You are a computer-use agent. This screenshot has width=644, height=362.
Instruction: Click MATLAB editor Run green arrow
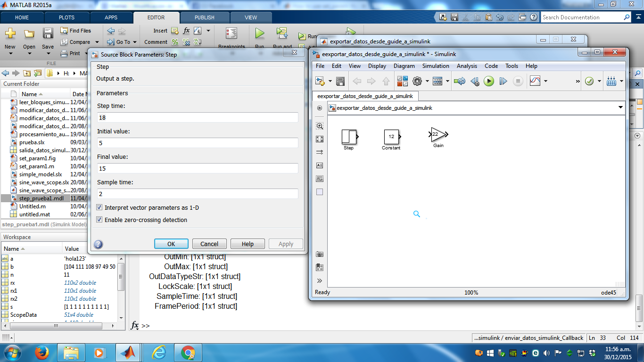259,33
